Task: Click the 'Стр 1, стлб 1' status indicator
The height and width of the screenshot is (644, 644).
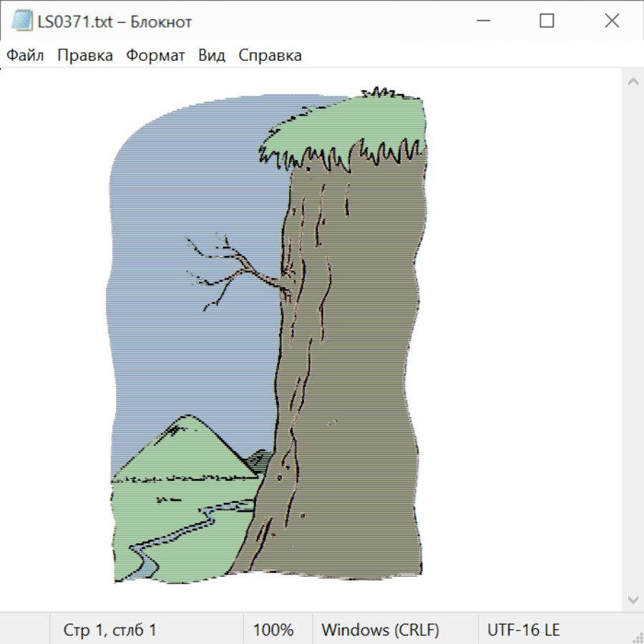Action: click(109, 630)
